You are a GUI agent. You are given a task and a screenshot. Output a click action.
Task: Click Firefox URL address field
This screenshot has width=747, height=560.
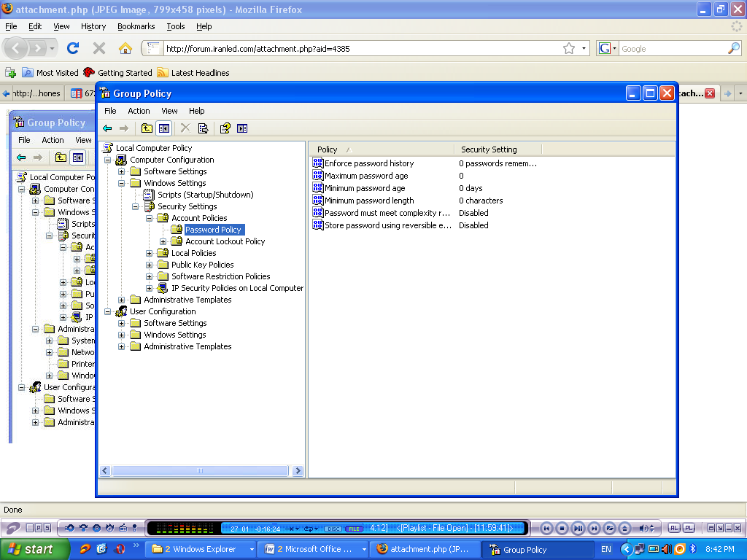coord(362,49)
